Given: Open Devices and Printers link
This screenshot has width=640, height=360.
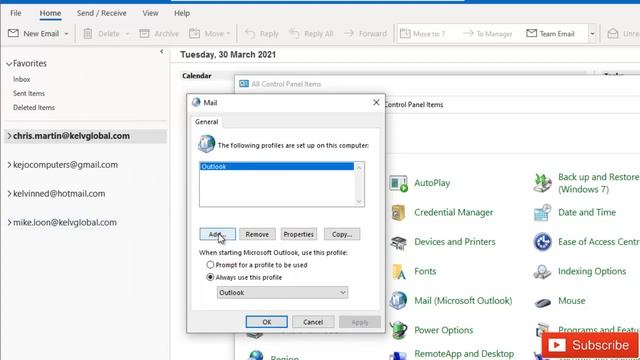Looking at the screenshot, I should (x=455, y=242).
